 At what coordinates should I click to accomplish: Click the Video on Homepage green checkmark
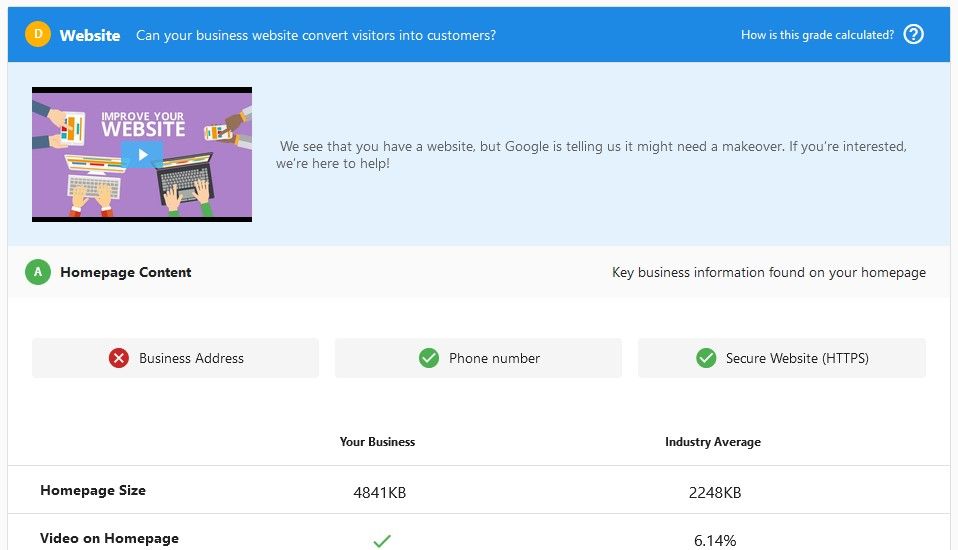pyautogui.click(x=382, y=541)
